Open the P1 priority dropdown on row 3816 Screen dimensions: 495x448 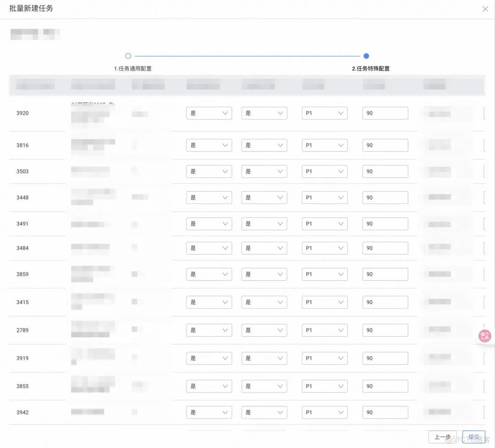(324, 145)
